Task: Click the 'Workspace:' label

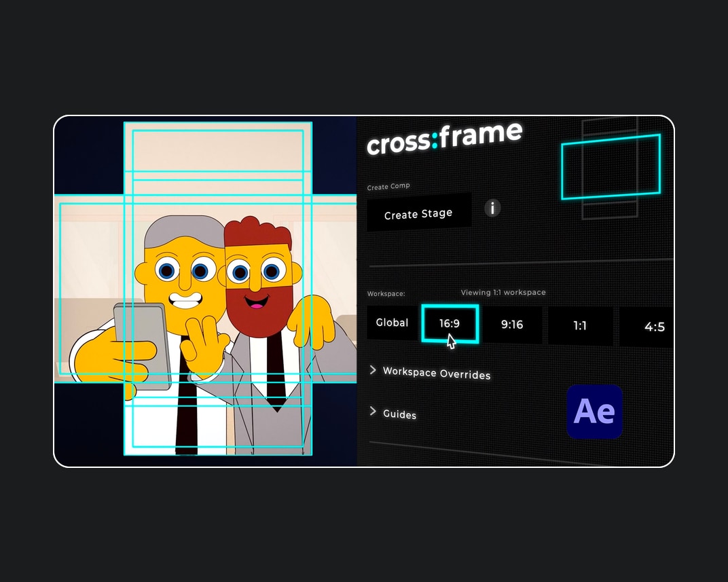Action: (386, 294)
